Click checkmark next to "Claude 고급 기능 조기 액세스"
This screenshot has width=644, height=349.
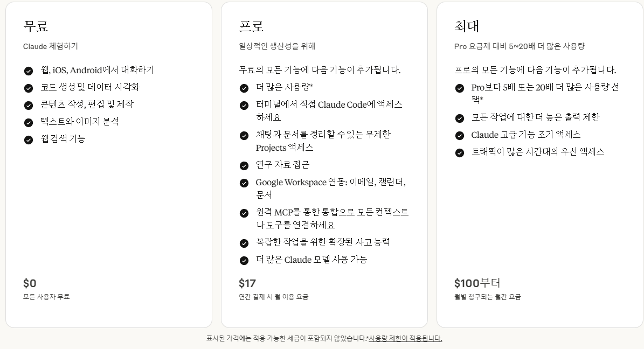pos(460,135)
